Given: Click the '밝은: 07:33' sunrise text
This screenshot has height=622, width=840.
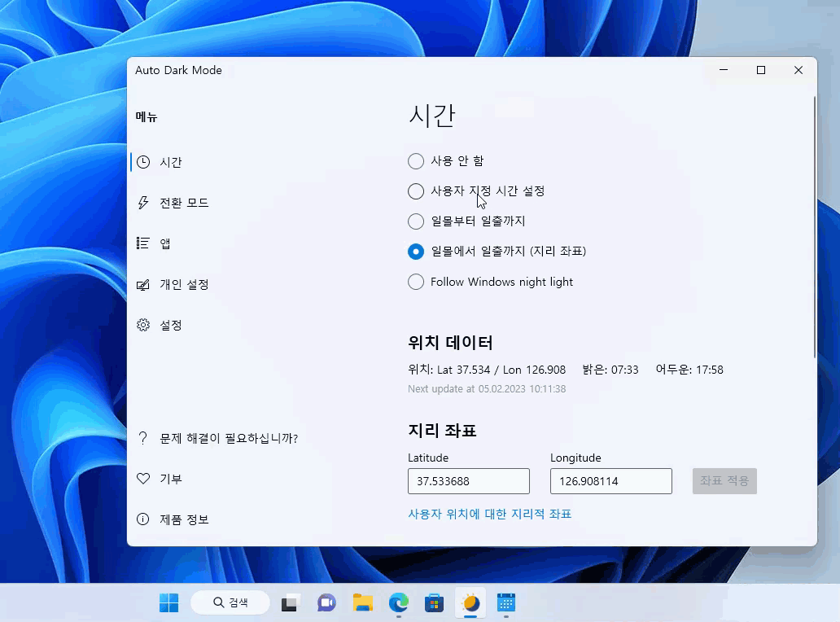Looking at the screenshot, I should click(610, 370).
